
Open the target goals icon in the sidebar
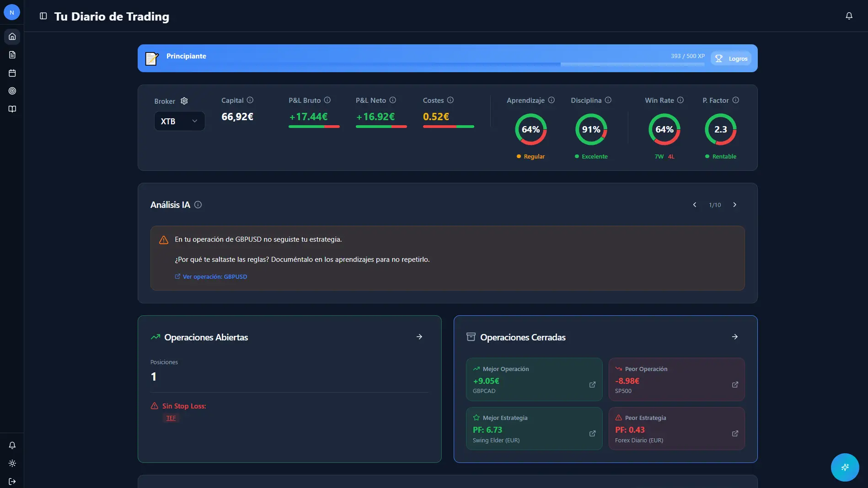pyautogui.click(x=12, y=91)
